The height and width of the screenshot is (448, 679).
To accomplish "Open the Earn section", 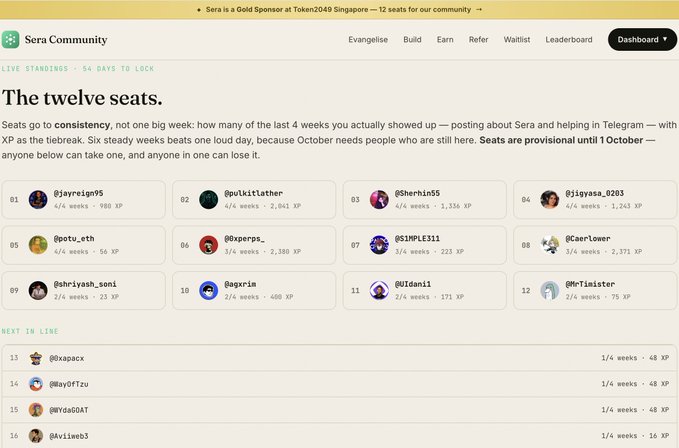I will 445,39.
